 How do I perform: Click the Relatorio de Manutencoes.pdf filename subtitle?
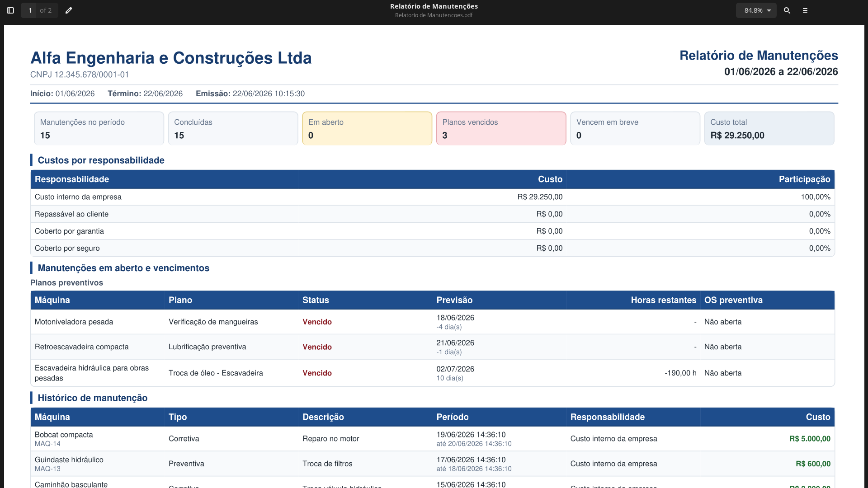(x=434, y=15)
